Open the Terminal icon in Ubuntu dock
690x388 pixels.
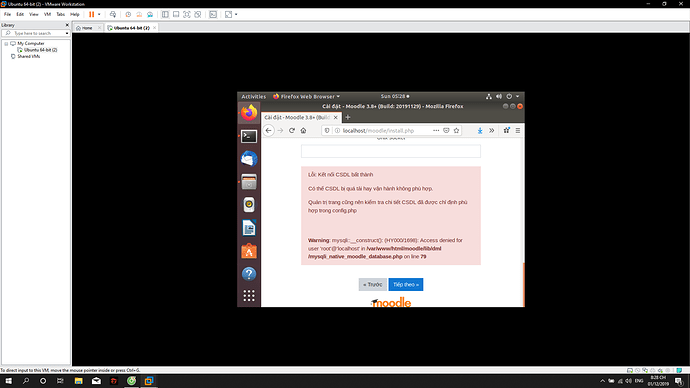tap(249, 136)
